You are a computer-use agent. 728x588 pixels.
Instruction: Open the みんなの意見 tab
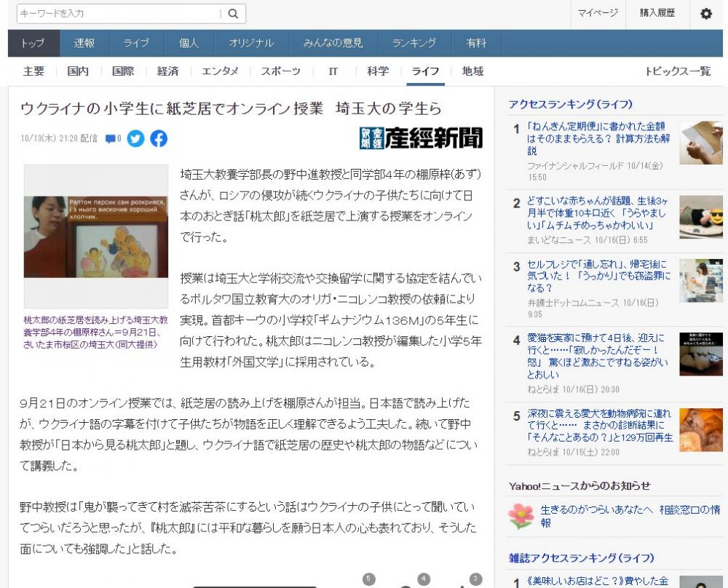(333, 43)
